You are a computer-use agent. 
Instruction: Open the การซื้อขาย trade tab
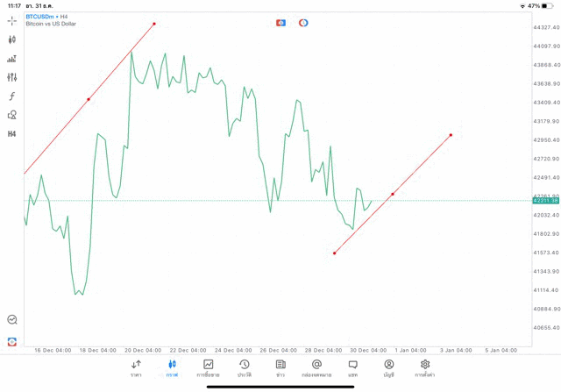coord(209,367)
